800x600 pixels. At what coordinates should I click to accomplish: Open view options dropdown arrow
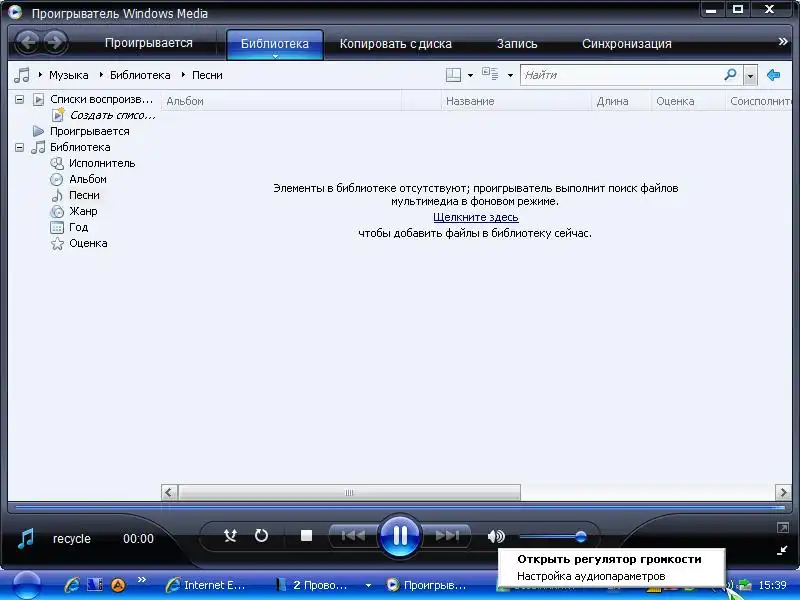coord(510,76)
